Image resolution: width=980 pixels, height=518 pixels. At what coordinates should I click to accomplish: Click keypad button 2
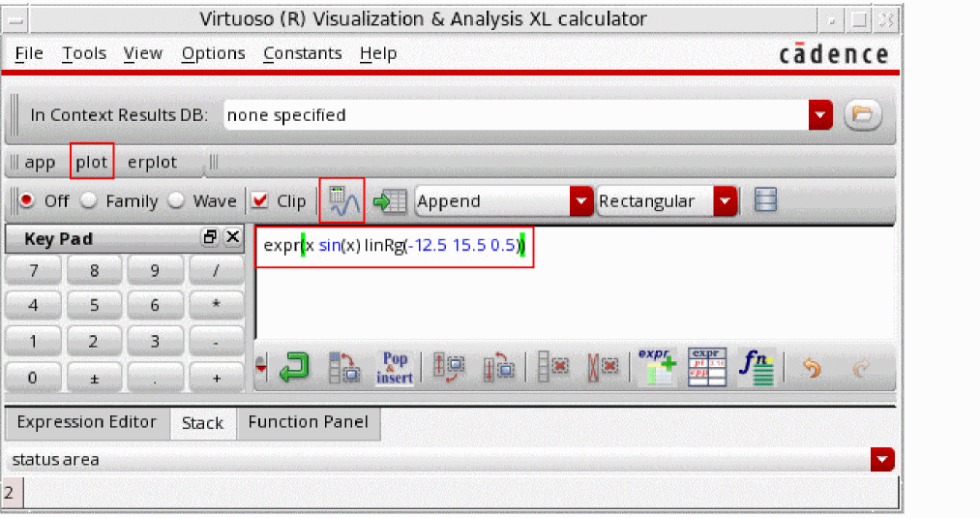tap(95, 342)
